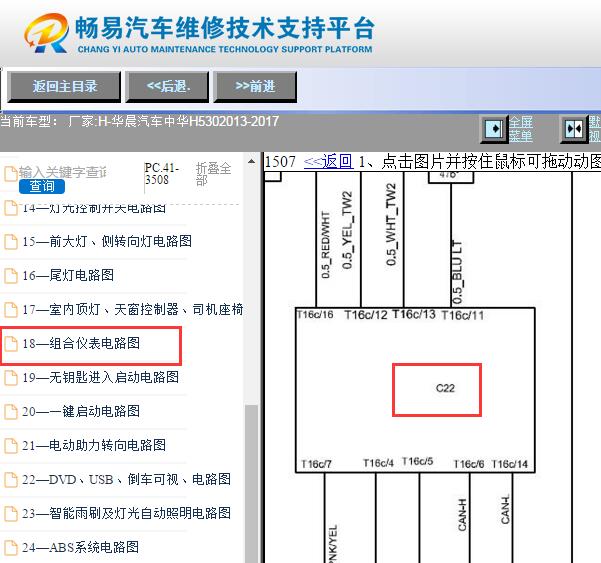Open 24—ABS系统电路图

point(80,547)
